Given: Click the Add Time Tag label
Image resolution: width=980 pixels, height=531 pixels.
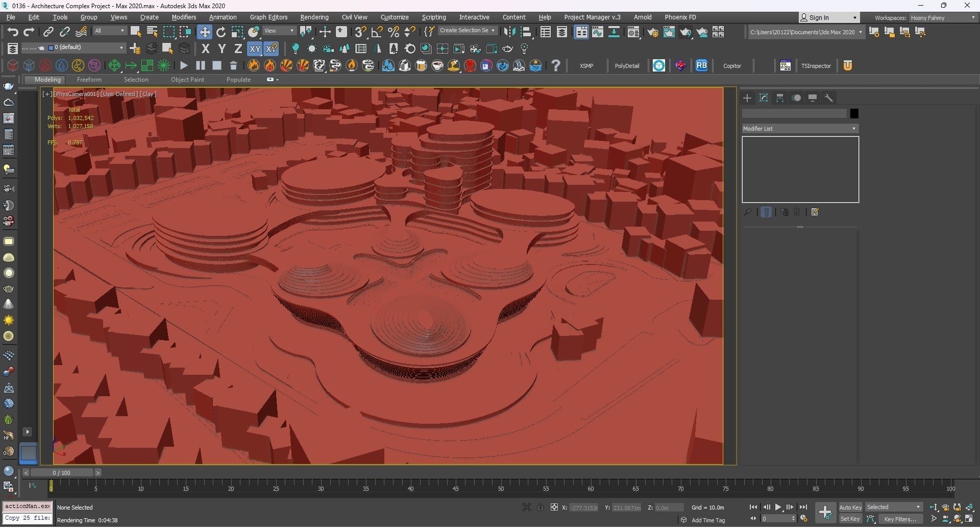Looking at the screenshot, I should click(708, 520).
